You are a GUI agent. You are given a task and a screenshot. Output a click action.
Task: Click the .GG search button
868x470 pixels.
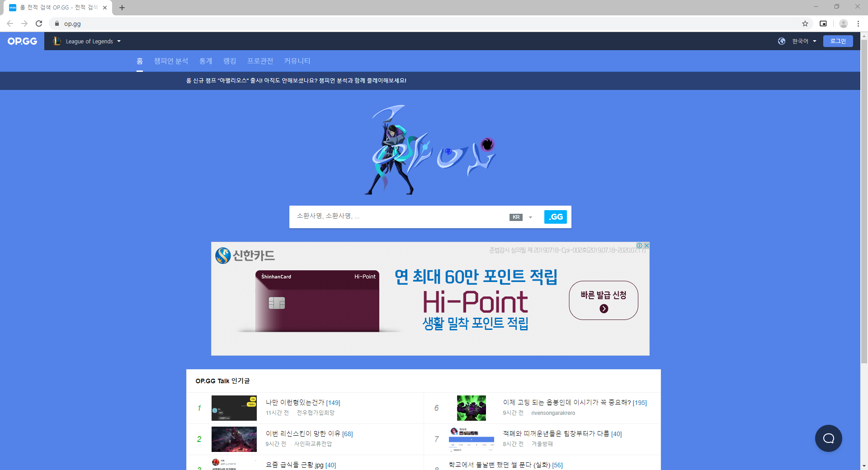coord(555,217)
